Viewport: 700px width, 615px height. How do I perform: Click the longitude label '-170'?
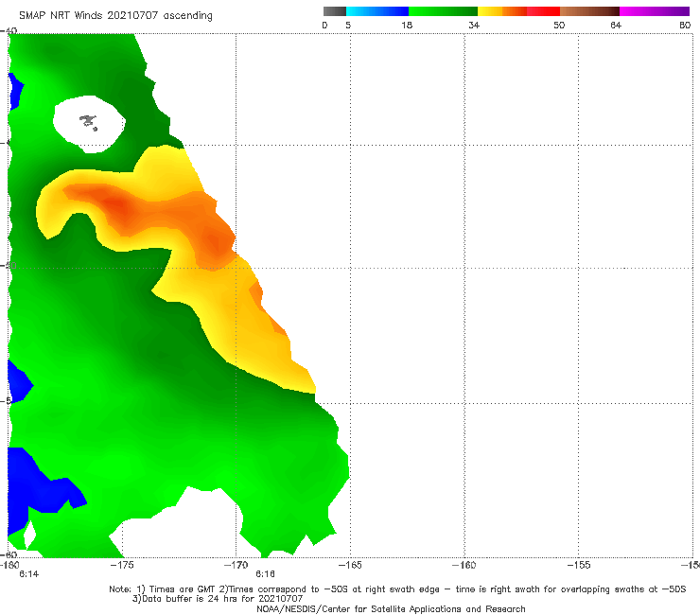236,565
